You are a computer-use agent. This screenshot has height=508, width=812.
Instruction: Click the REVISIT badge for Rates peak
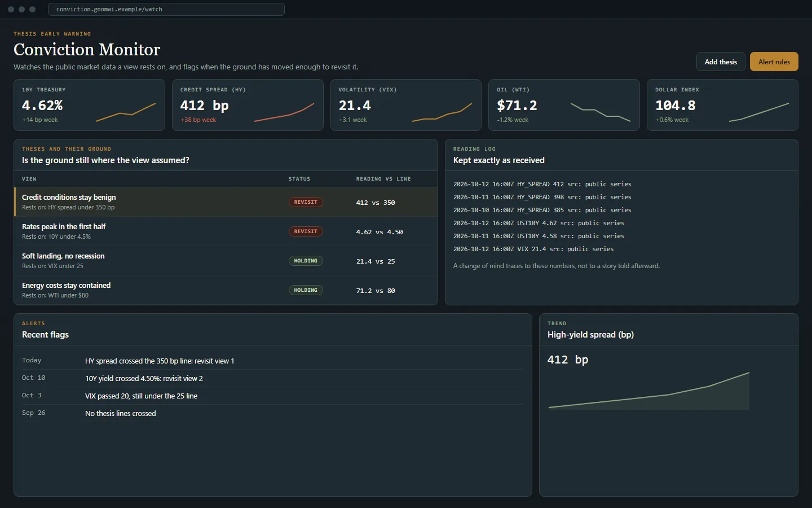pyautogui.click(x=306, y=231)
